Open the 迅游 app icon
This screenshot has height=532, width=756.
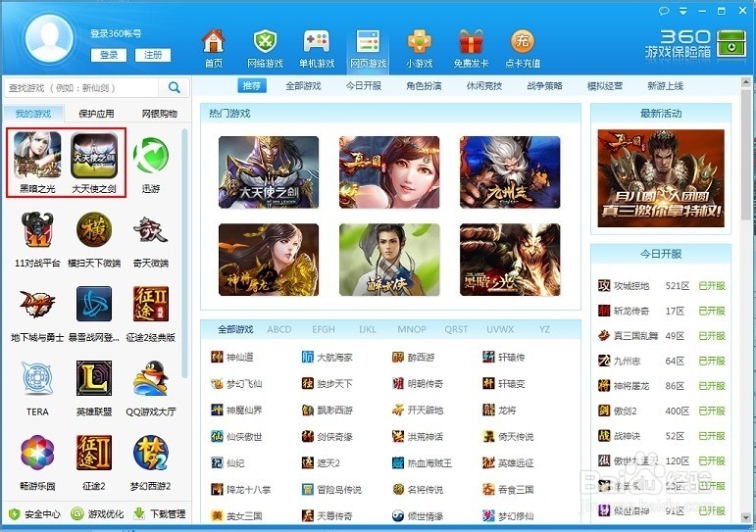point(150,156)
